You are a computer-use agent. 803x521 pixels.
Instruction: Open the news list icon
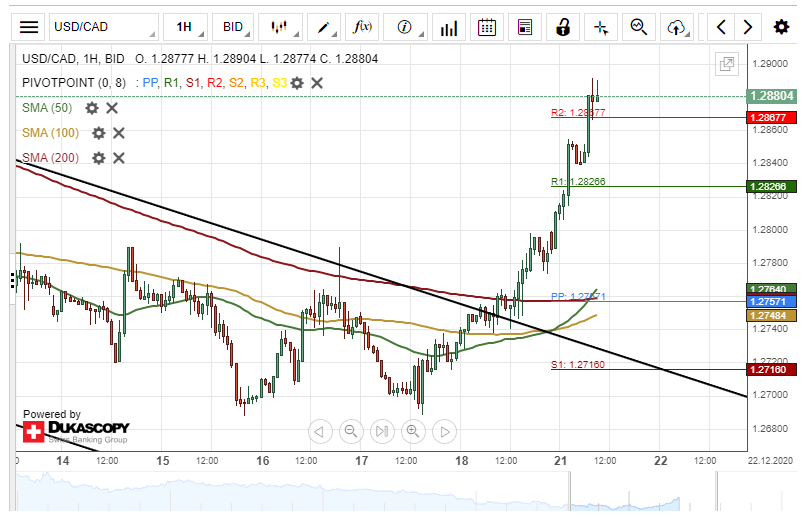click(x=525, y=27)
